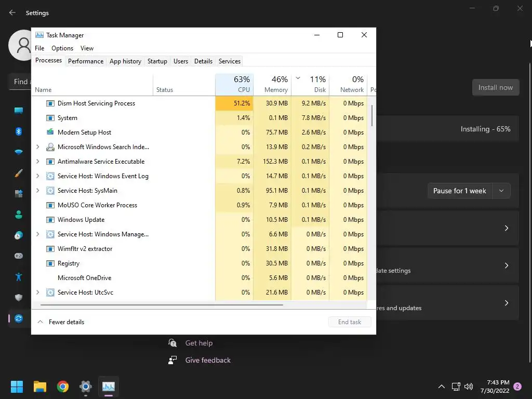532x399 pixels.
Task: Switch to the Startup tab
Action: (x=157, y=61)
